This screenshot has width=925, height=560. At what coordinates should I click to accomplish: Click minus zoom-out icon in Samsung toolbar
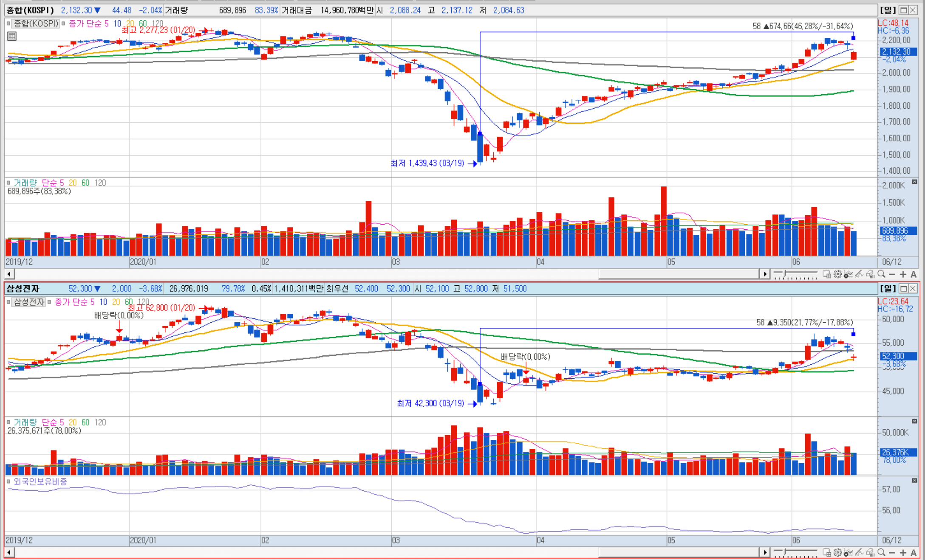(892, 552)
